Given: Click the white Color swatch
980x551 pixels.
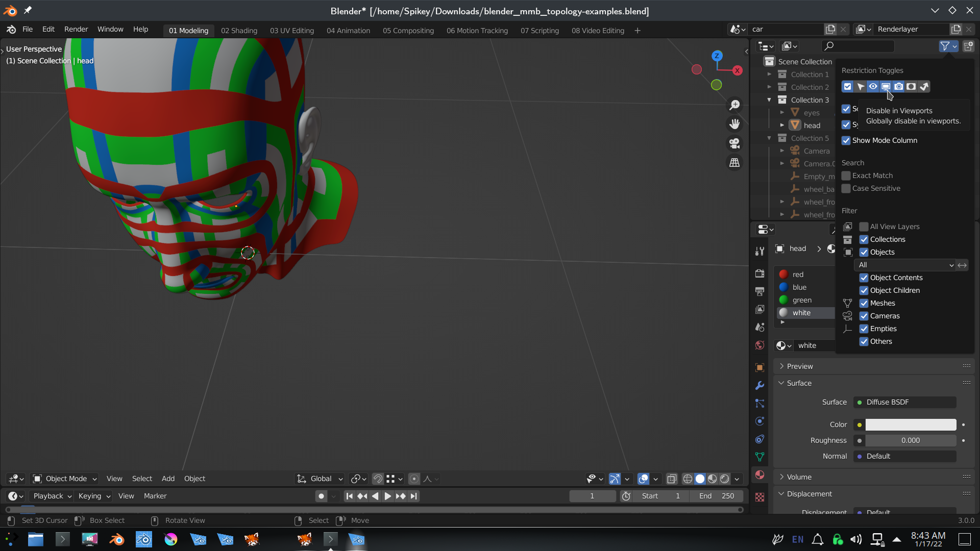Looking at the screenshot, I should pyautogui.click(x=911, y=424).
